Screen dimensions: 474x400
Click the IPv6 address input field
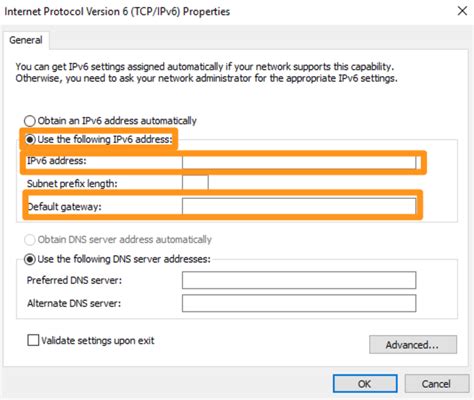point(299,162)
